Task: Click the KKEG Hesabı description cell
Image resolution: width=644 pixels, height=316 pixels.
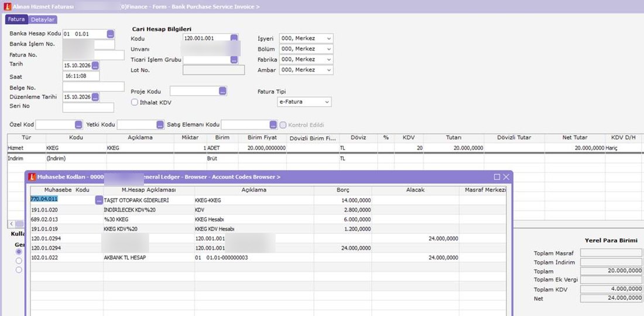Action: point(254,219)
